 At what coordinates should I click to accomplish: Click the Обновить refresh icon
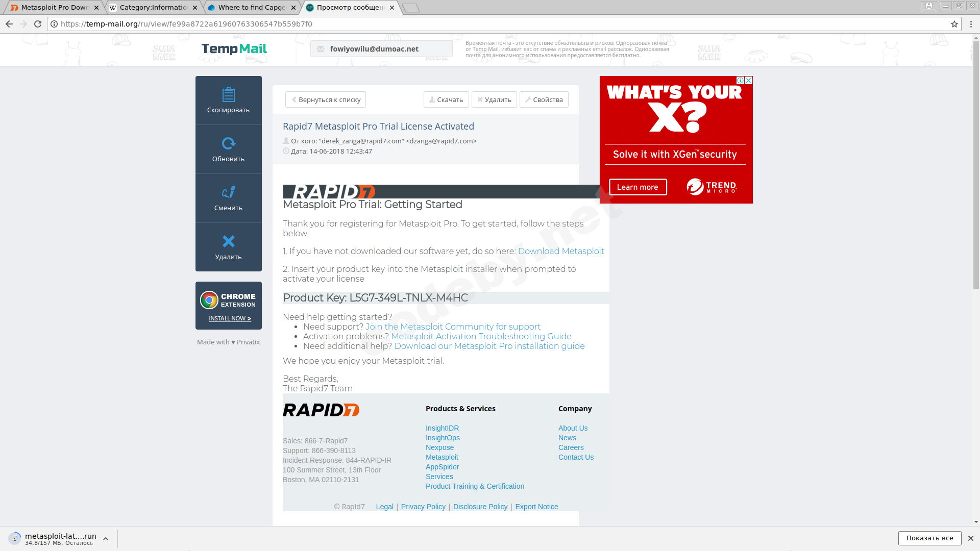tap(228, 143)
